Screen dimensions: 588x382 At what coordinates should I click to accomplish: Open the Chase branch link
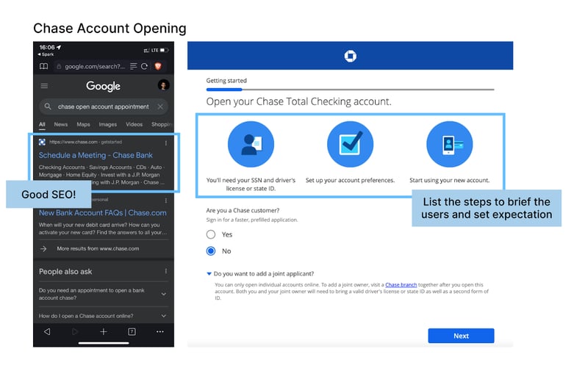(403, 284)
